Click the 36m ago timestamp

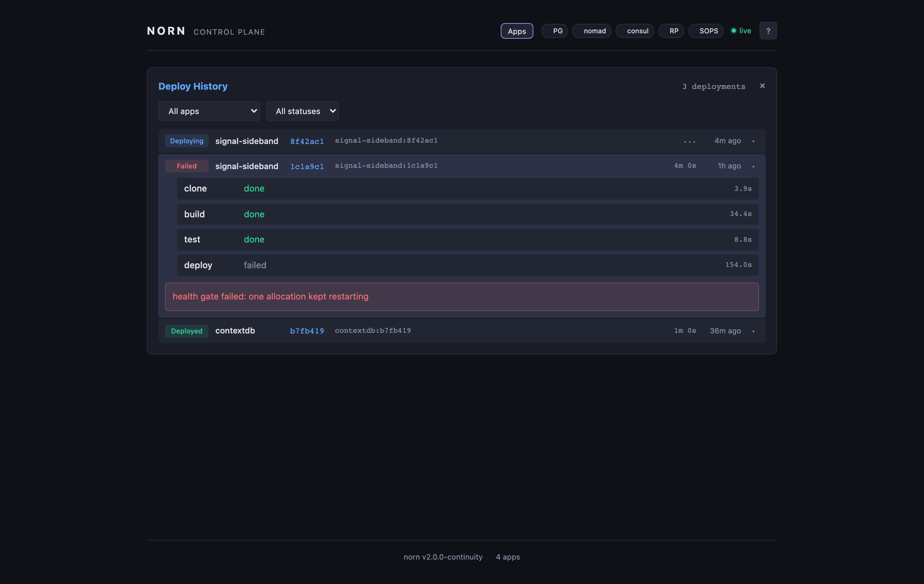tap(725, 331)
